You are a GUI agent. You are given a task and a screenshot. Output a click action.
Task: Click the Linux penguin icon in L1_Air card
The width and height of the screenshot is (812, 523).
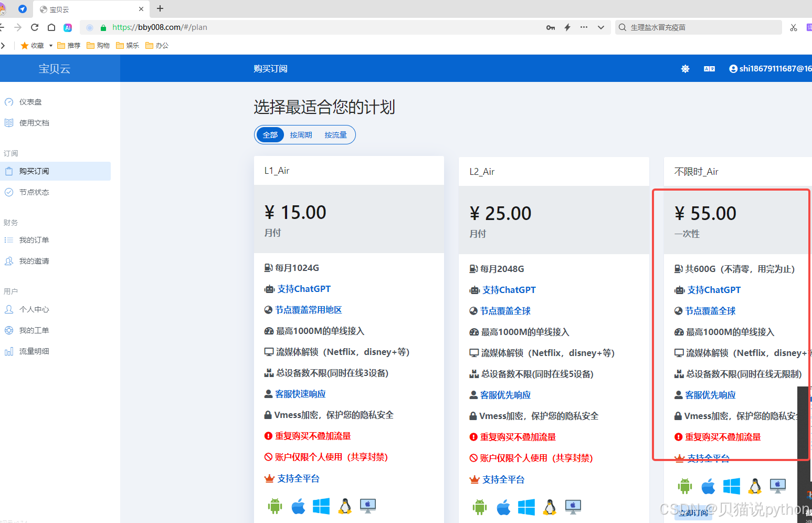coord(345,506)
